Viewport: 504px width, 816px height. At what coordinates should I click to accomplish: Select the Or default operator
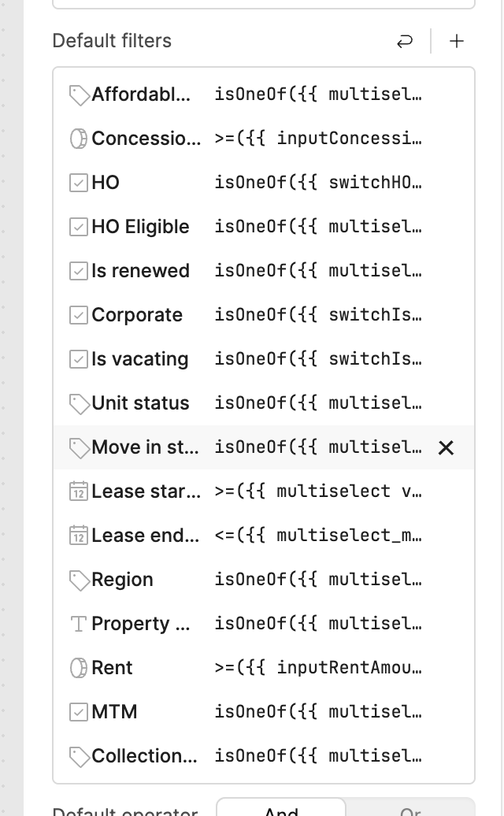[410, 809]
